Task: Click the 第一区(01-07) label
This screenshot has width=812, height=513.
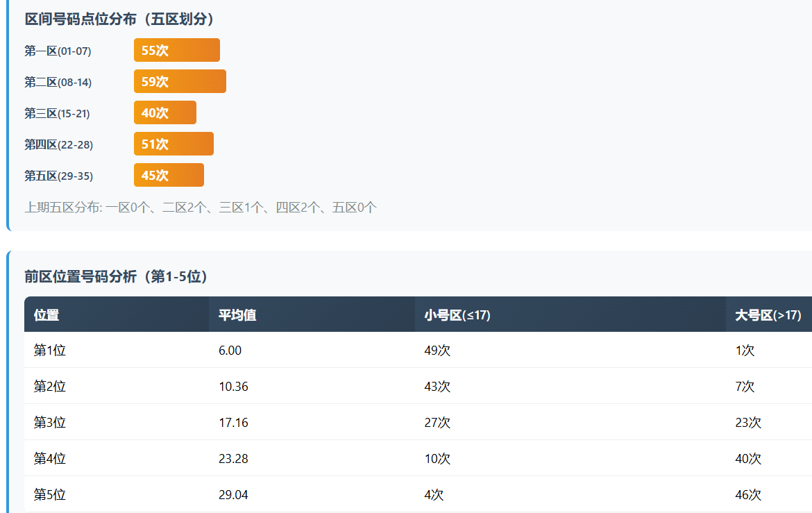Action: (58, 51)
